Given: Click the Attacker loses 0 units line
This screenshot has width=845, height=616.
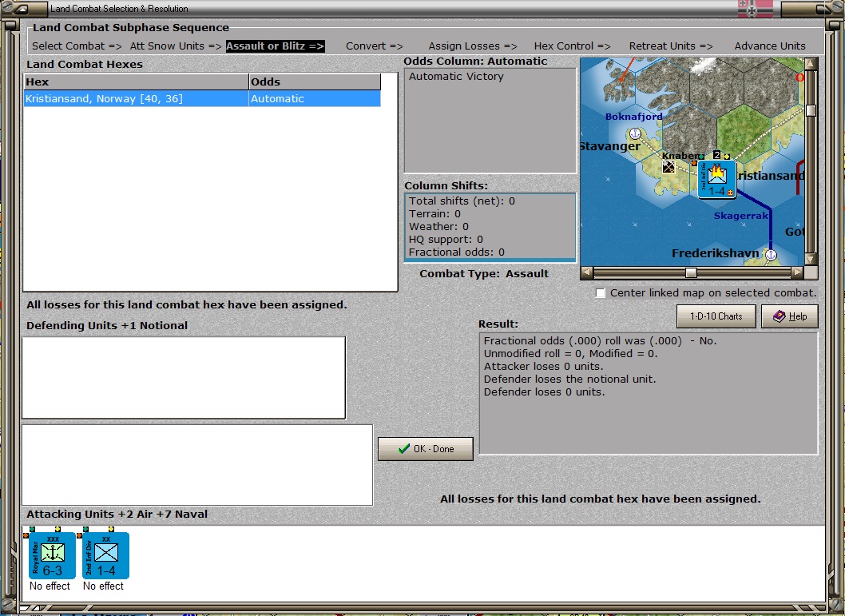Looking at the screenshot, I should 543,367.
